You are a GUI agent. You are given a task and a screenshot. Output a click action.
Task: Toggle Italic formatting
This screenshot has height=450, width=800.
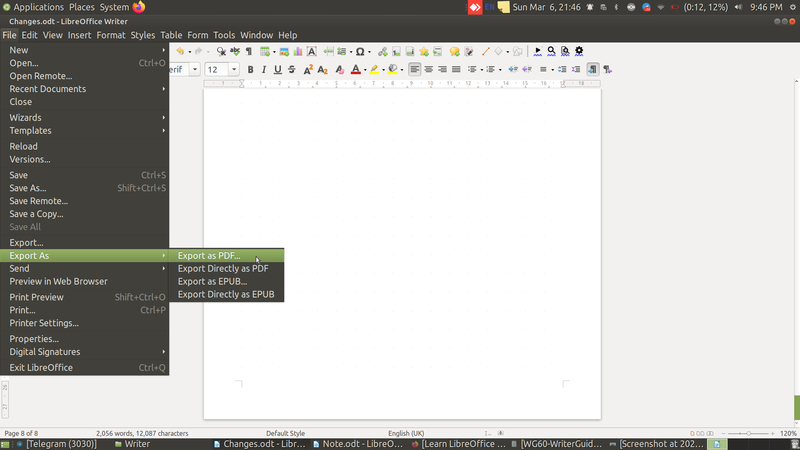pos(264,69)
